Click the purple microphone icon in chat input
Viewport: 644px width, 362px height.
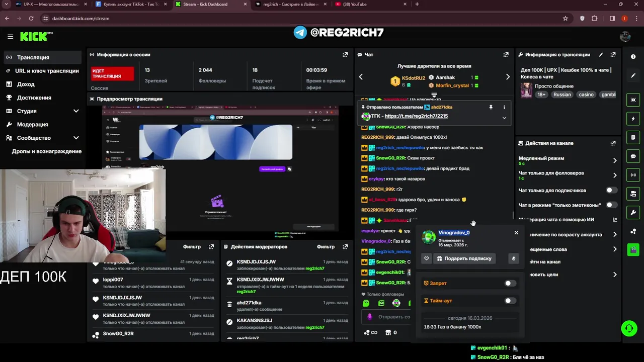point(370,317)
